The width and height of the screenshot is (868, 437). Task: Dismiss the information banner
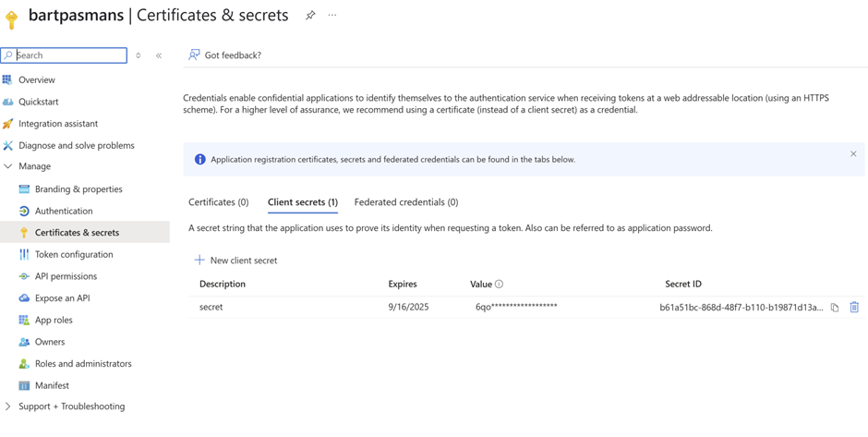point(853,154)
